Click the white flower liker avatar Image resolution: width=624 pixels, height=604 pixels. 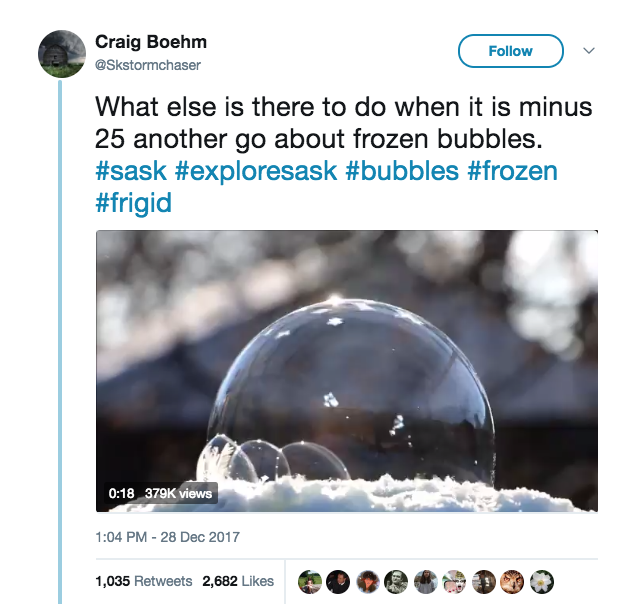click(x=542, y=581)
